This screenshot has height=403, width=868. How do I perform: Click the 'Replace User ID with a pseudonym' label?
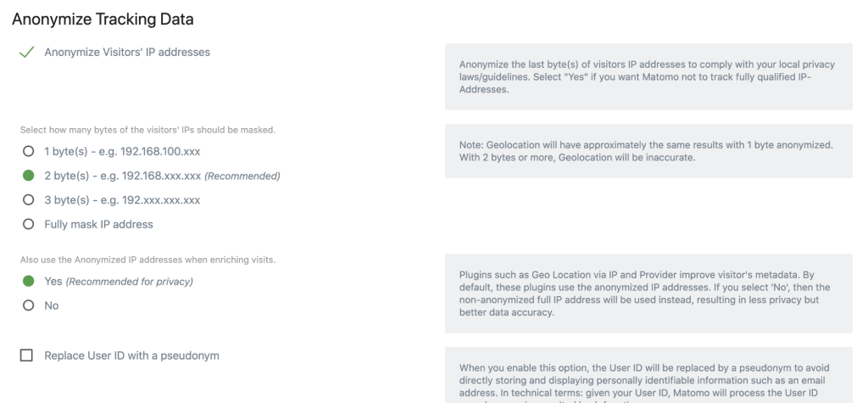tap(131, 355)
